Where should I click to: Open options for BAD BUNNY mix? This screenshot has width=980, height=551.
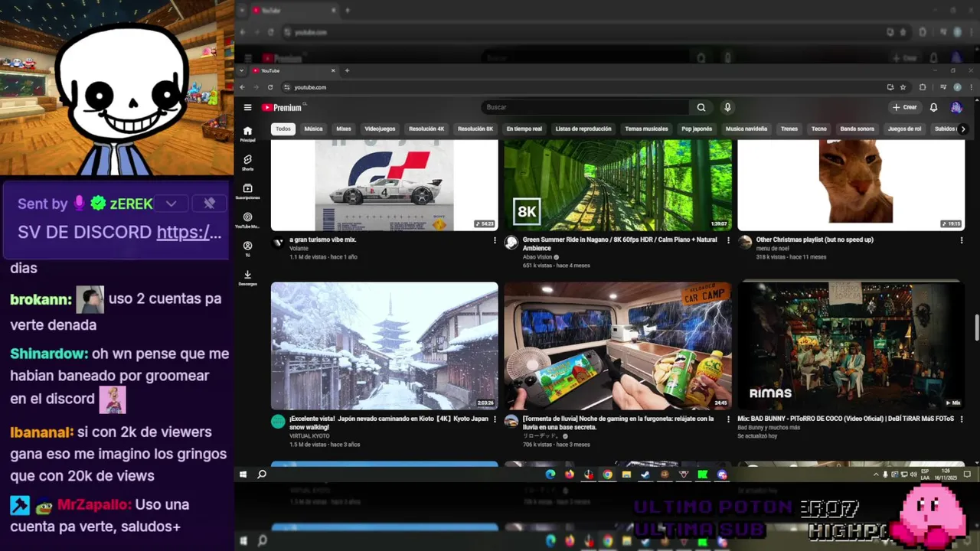pos(962,419)
